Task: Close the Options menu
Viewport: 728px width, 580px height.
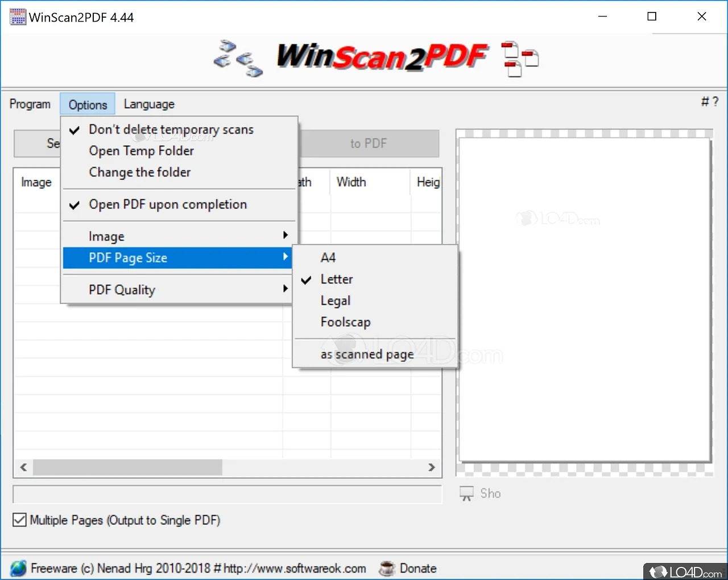Action: (88, 104)
